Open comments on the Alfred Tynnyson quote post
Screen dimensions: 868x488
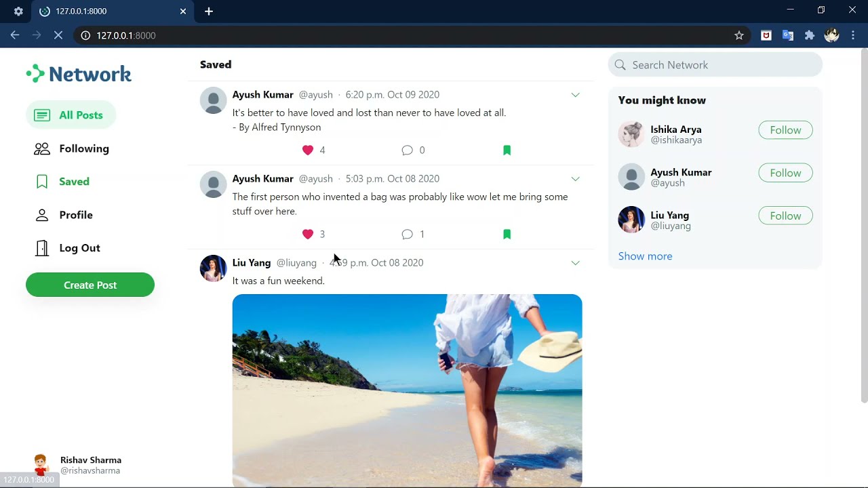point(407,150)
